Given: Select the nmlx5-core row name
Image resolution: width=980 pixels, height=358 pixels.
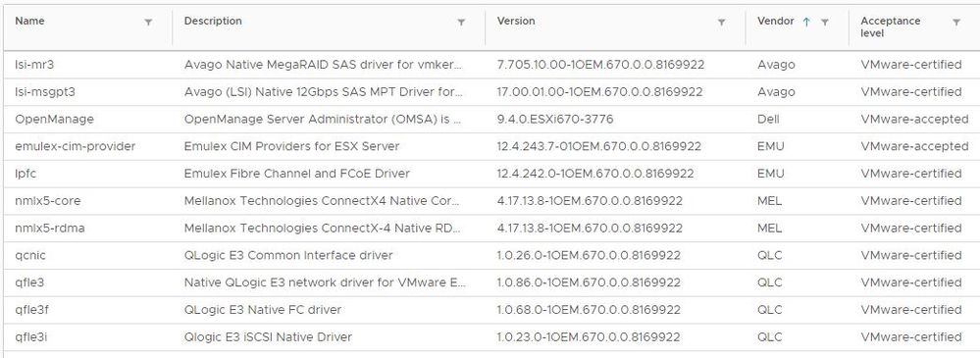Looking at the screenshot, I should pos(47,200).
